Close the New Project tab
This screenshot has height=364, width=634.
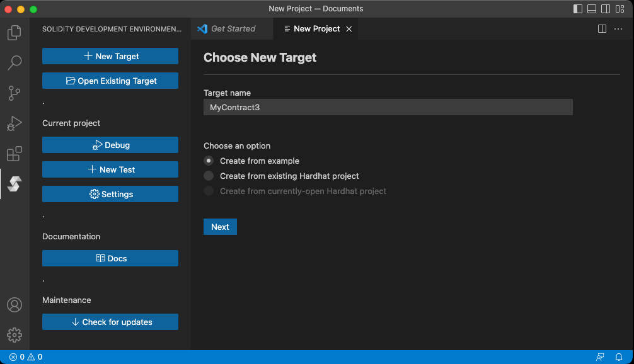349,29
